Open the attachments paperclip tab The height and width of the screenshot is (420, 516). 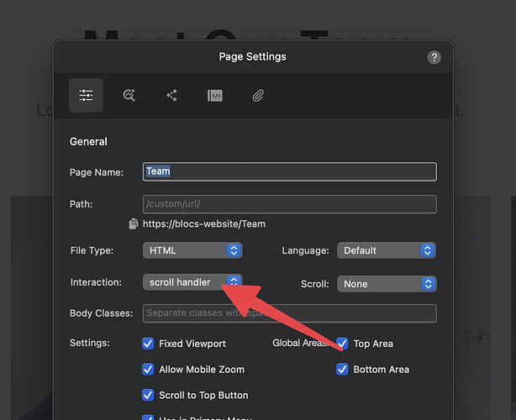coord(258,96)
